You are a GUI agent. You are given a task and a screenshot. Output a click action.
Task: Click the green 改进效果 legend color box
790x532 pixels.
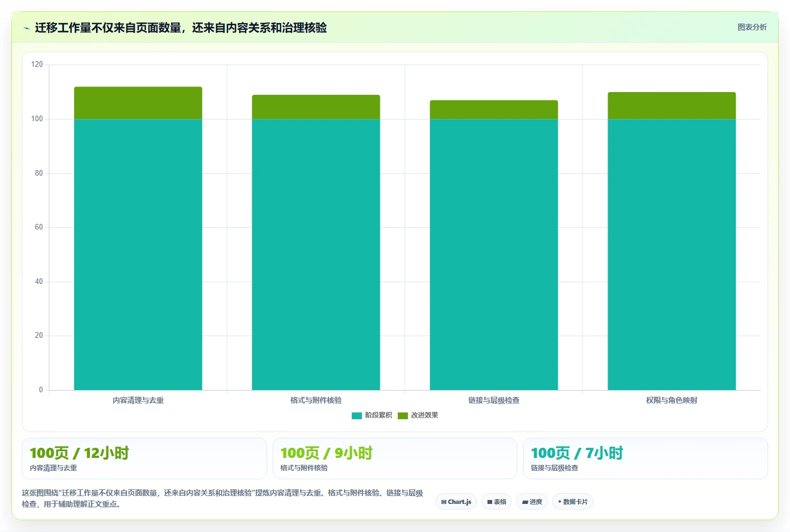tap(403, 416)
